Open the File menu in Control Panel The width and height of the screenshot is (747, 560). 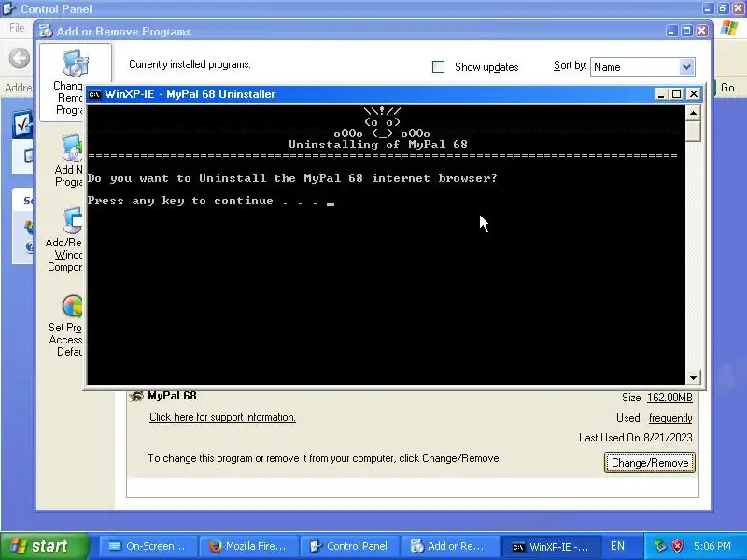pos(17,28)
